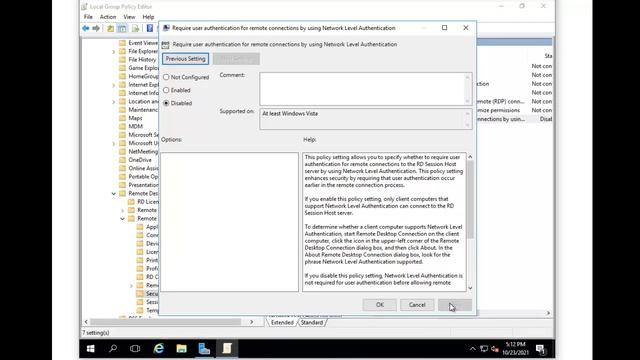640x360 pixels.
Task: Expand the Internet Expl... tree node
Action: (x=114, y=85)
